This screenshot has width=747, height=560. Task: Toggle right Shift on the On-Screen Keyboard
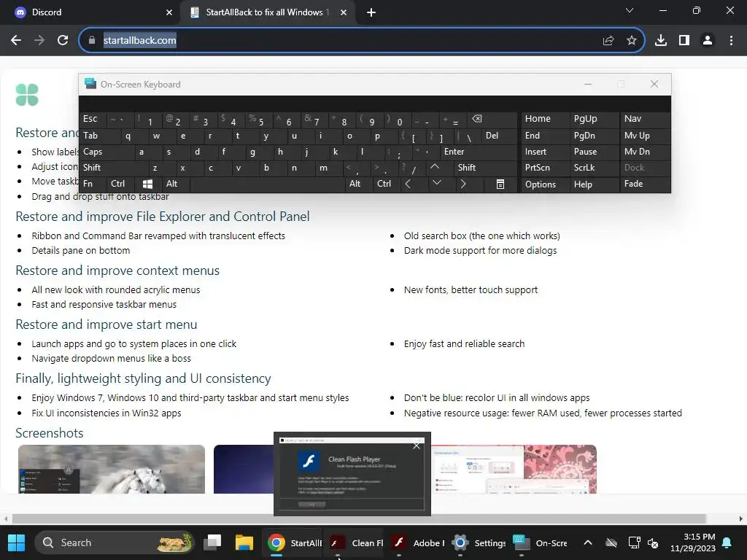click(x=485, y=168)
